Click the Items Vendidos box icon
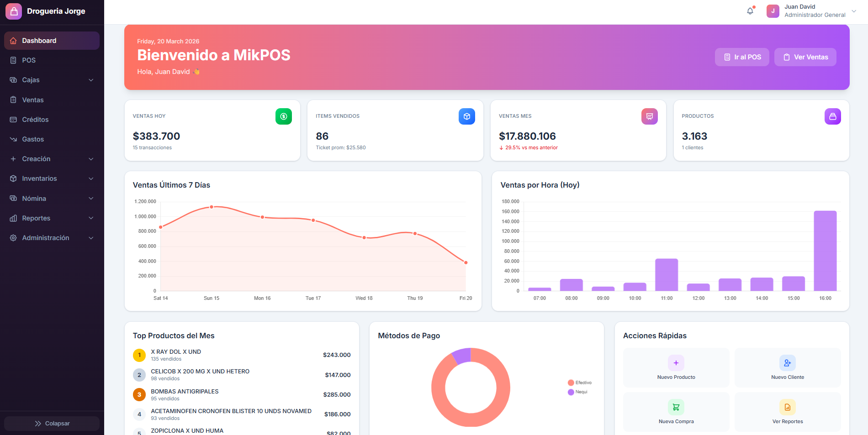This screenshot has width=868, height=435. click(466, 116)
